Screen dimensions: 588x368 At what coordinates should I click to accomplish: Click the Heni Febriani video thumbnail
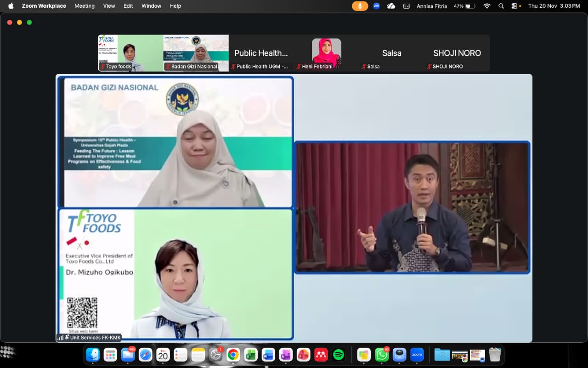[326, 53]
